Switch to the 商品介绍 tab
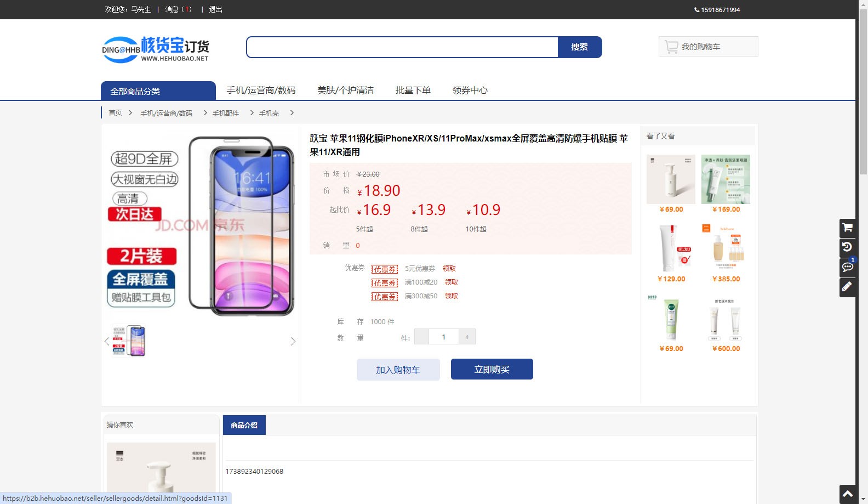This screenshot has height=504, width=868. 244,425
